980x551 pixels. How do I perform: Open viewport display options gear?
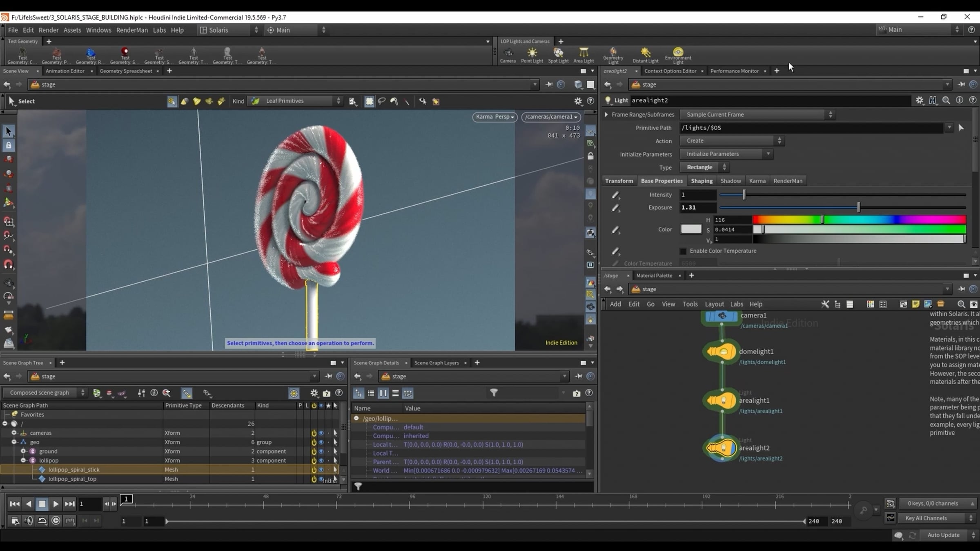[578, 101]
